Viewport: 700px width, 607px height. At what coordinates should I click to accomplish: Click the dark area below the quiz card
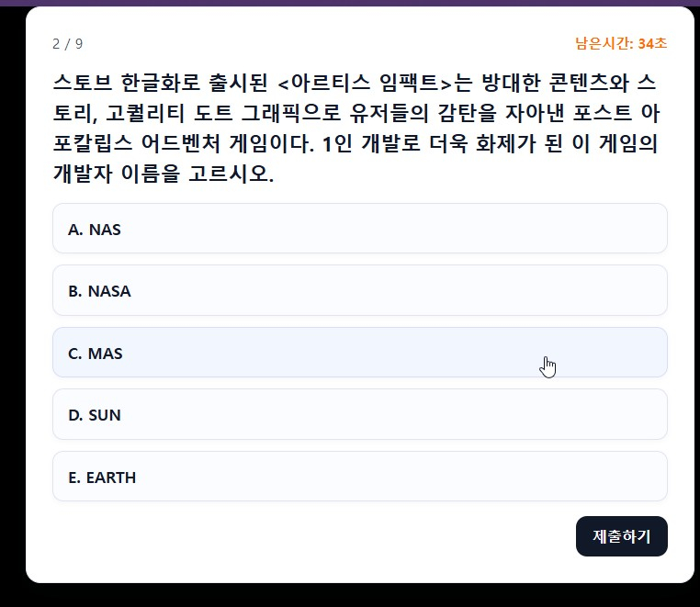coord(350,596)
